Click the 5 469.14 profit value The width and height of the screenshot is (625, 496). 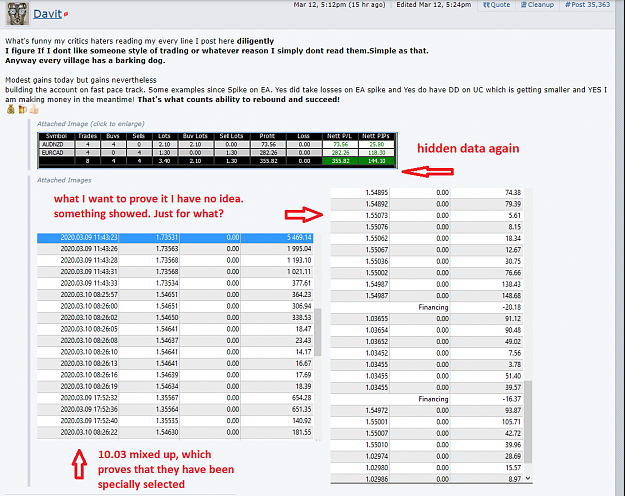click(299, 238)
